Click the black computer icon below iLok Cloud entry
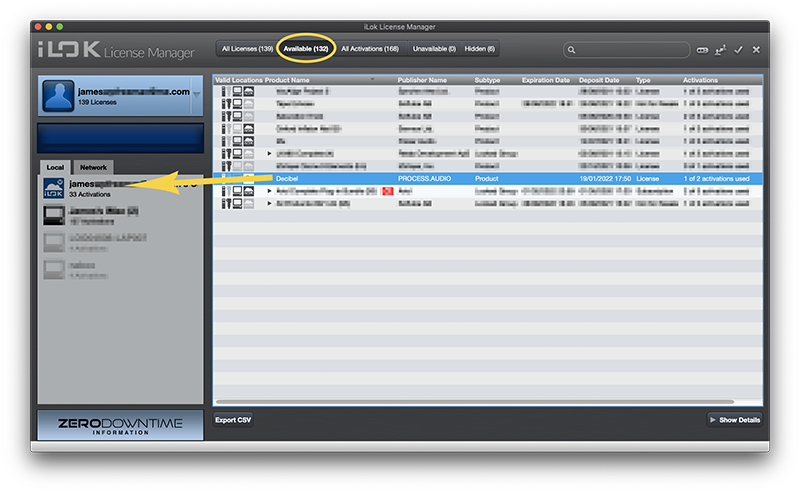800x492 pixels. 54,215
